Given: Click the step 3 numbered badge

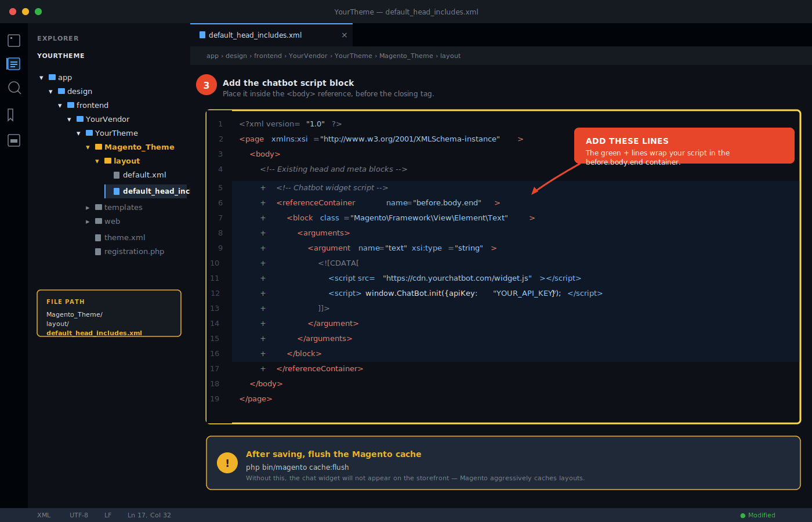Looking at the screenshot, I should click(x=206, y=85).
